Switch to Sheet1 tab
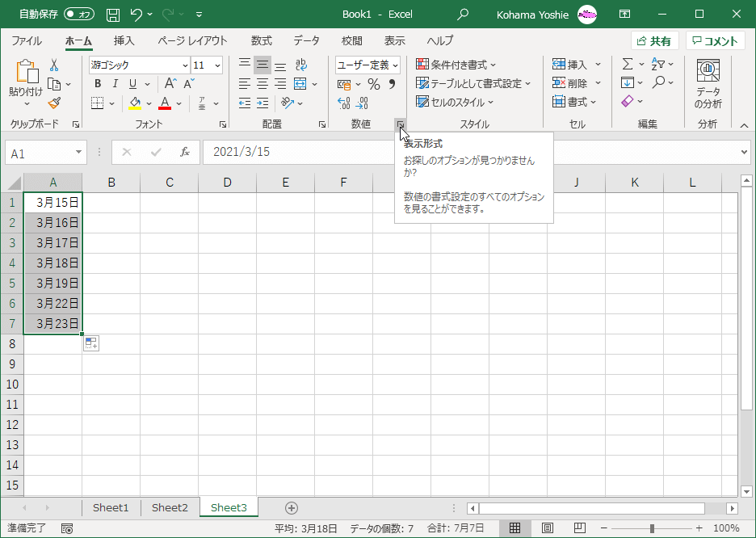Image resolution: width=756 pixels, height=538 pixels. [x=111, y=507]
